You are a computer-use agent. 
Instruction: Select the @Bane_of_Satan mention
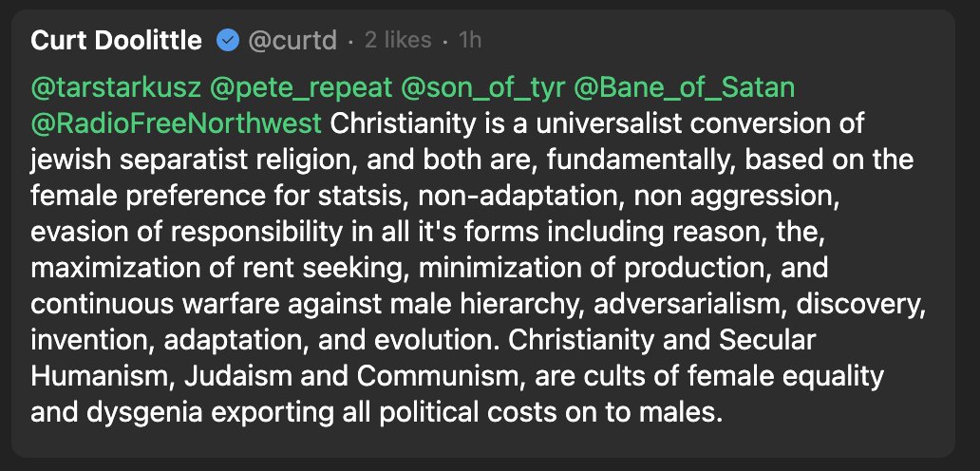pyautogui.click(x=685, y=88)
